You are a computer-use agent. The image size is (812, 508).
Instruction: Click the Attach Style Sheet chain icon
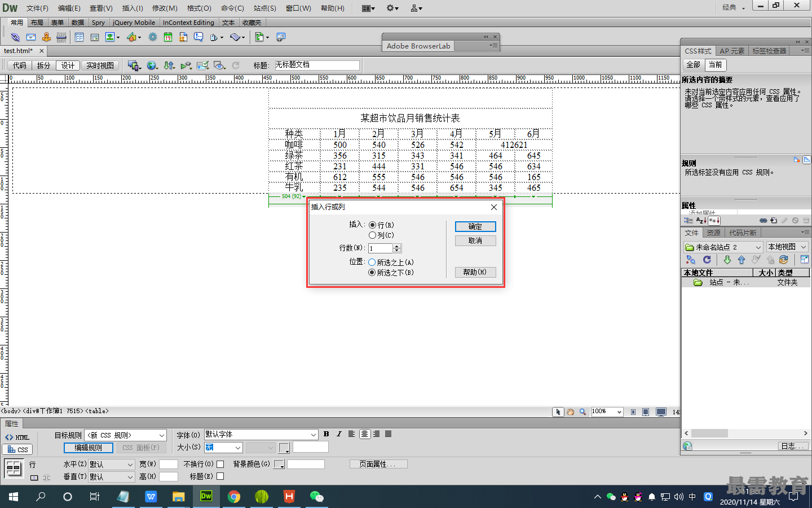tap(763, 221)
